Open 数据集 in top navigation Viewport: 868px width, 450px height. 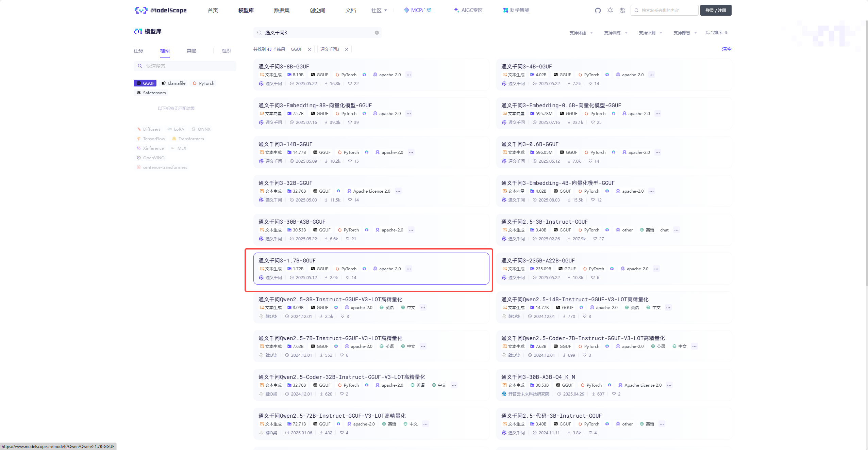[282, 11]
